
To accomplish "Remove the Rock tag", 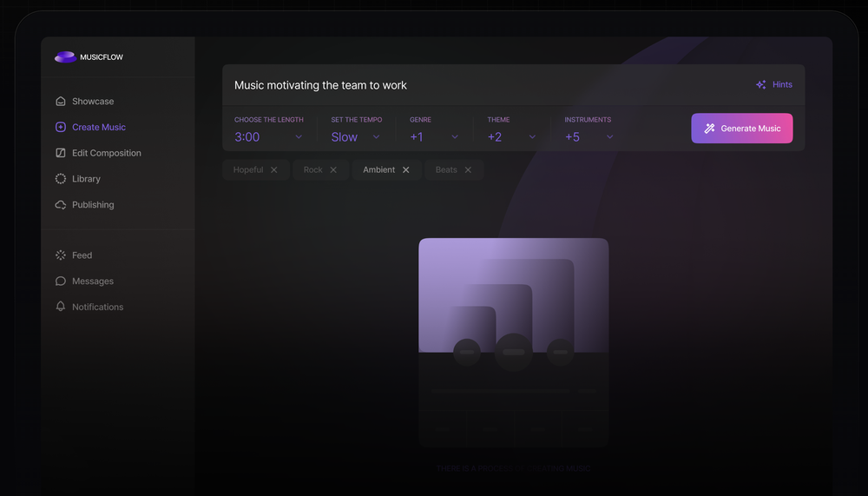I will click(333, 170).
